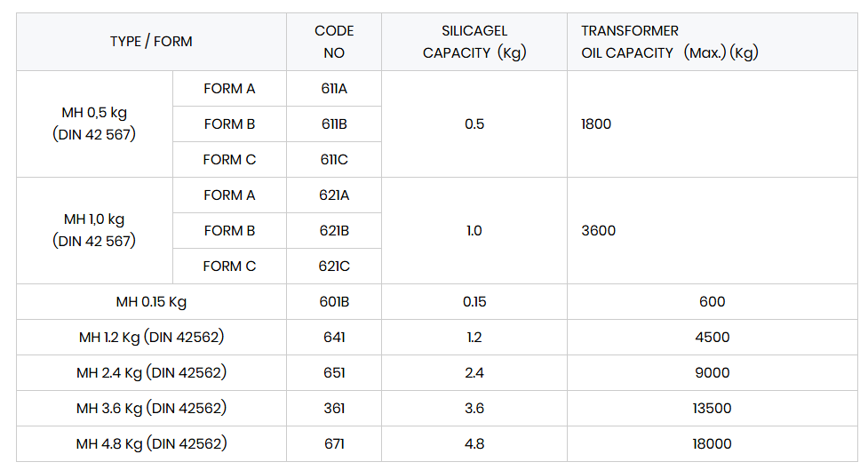Click the TYPE / FORM column header
Screen dimensions: 868x470
(x=151, y=42)
